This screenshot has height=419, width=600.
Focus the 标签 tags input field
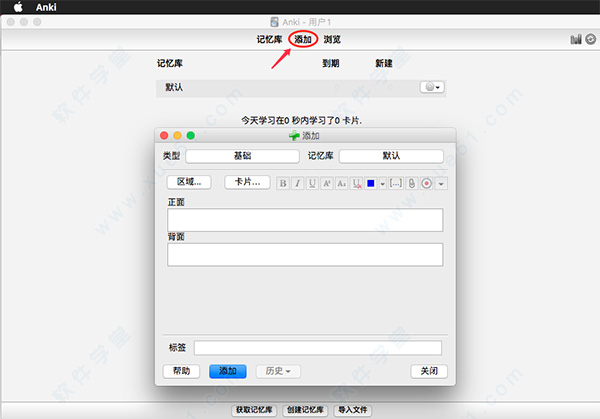click(x=318, y=348)
